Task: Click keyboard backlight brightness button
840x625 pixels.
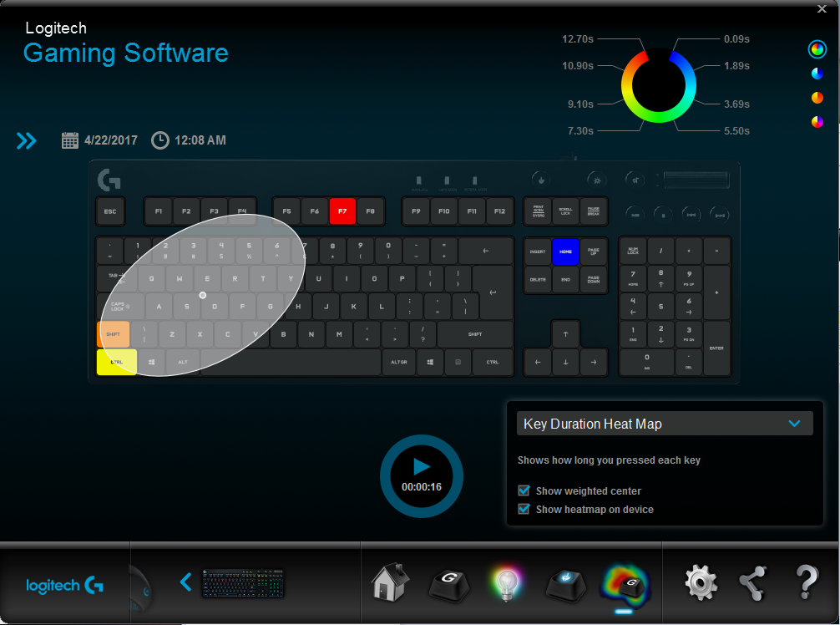Action: point(596,180)
